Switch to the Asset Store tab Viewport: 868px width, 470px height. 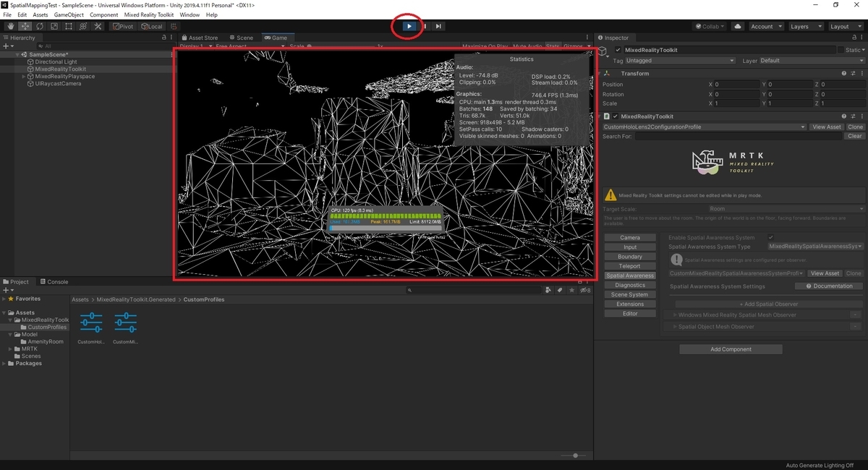click(199, 38)
